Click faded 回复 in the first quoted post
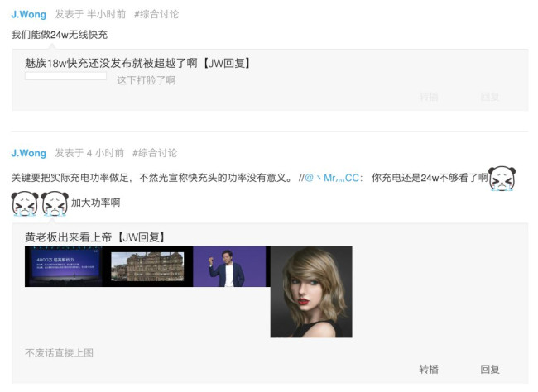The image size is (538, 392). point(490,97)
